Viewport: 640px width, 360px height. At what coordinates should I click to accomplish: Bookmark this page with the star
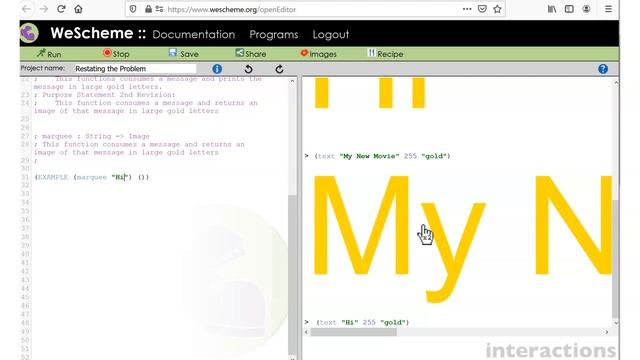click(497, 9)
